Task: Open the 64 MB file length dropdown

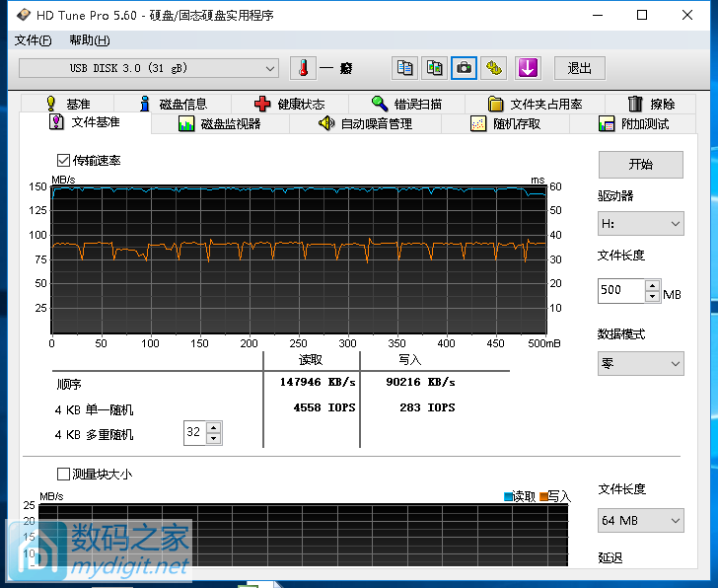Action: (641, 520)
